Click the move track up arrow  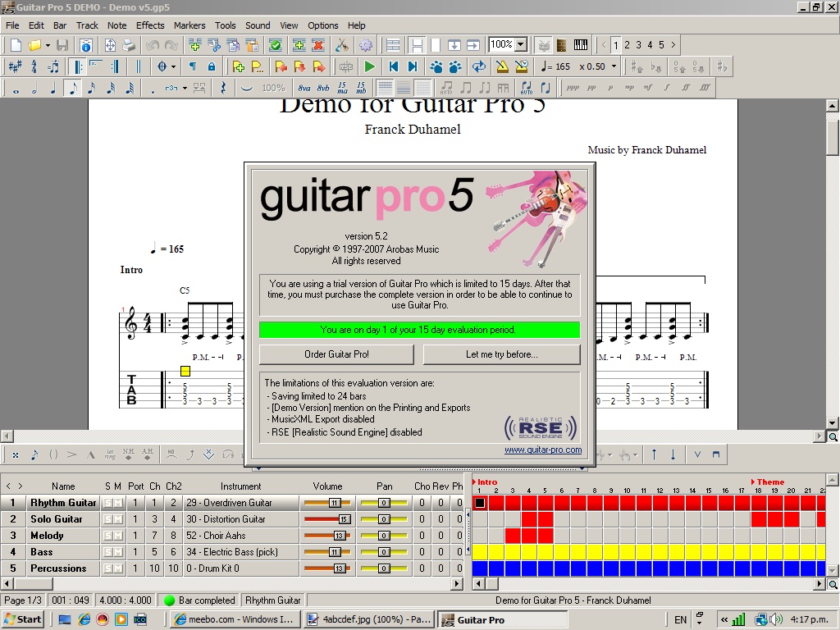654,454
